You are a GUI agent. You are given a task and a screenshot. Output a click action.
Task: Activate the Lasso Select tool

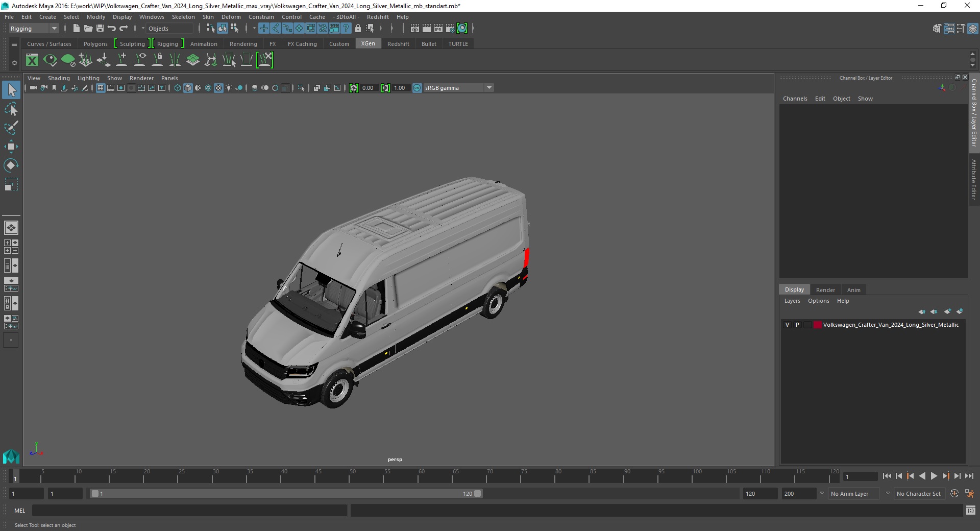[11, 109]
